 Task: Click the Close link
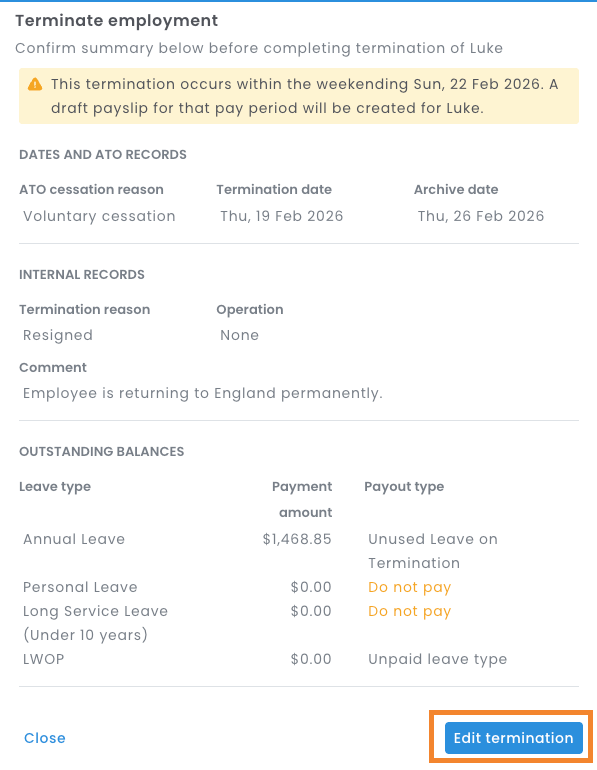[45, 738]
